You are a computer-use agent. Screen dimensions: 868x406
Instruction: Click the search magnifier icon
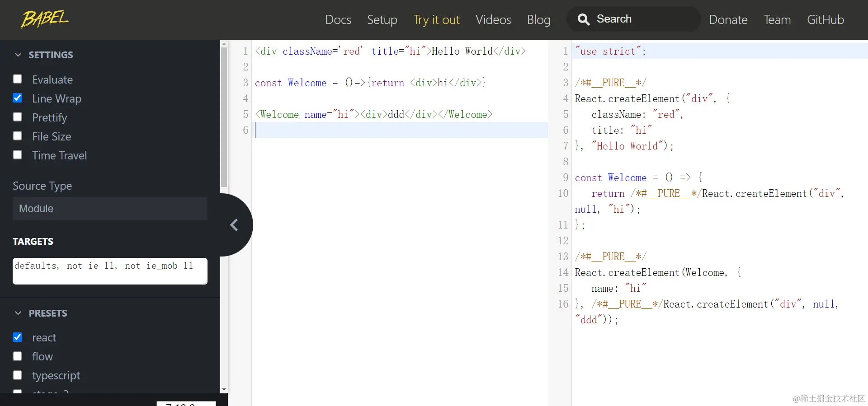[x=584, y=19]
